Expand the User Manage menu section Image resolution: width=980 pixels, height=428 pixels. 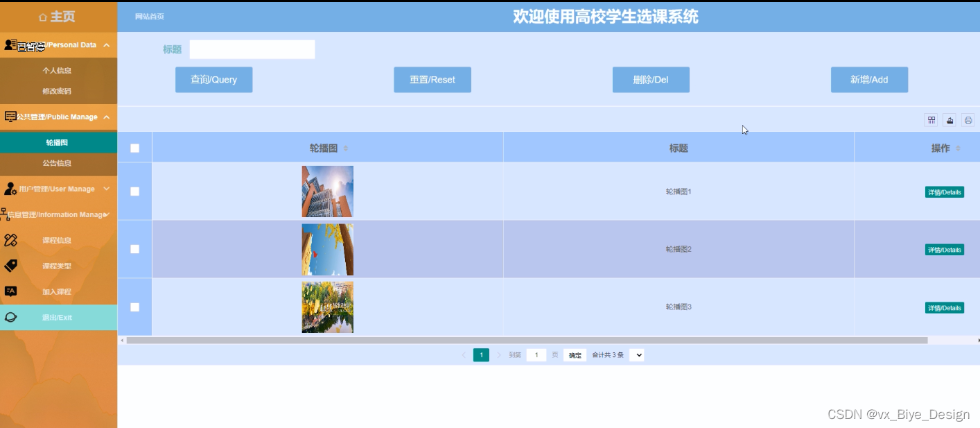106,189
